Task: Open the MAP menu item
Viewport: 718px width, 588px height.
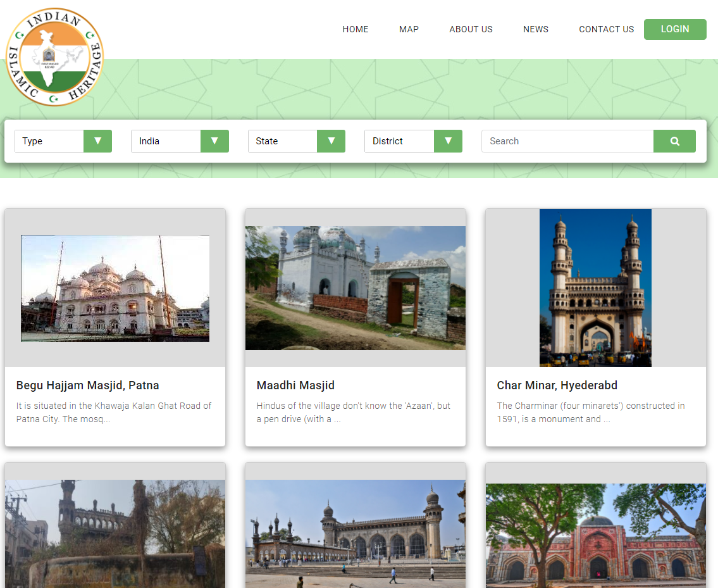Action: coord(409,29)
